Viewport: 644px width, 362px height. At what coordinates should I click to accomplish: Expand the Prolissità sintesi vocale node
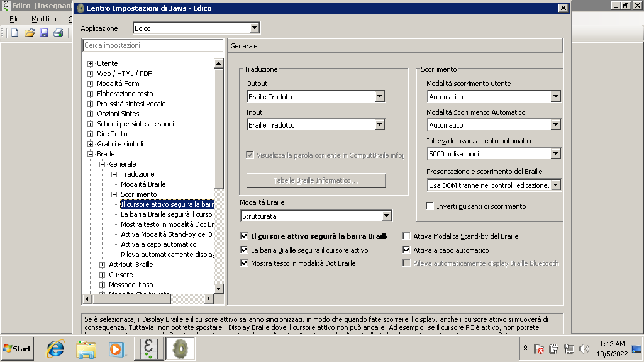(91, 104)
